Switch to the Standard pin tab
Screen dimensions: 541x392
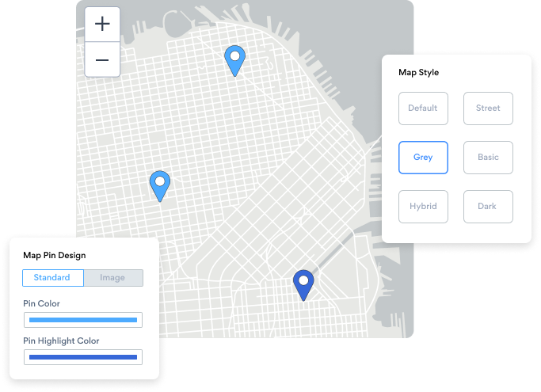point(52,278)
